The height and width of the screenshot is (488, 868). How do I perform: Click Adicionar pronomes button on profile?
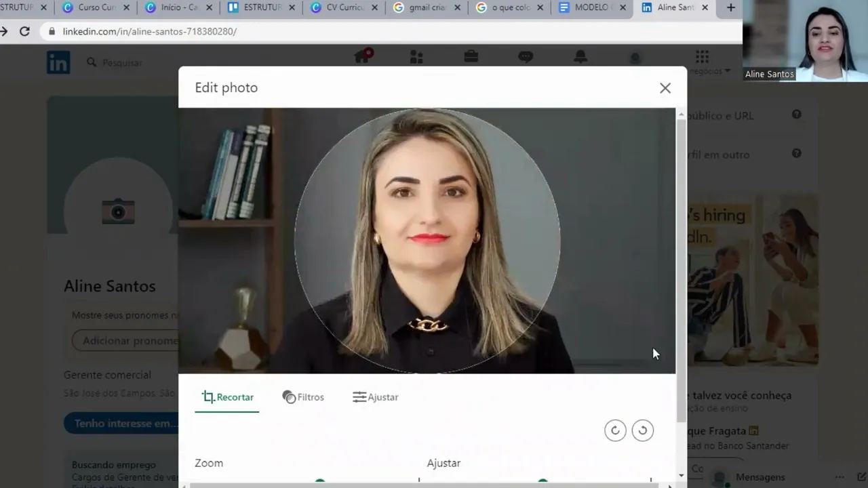(x=125, y=340)
